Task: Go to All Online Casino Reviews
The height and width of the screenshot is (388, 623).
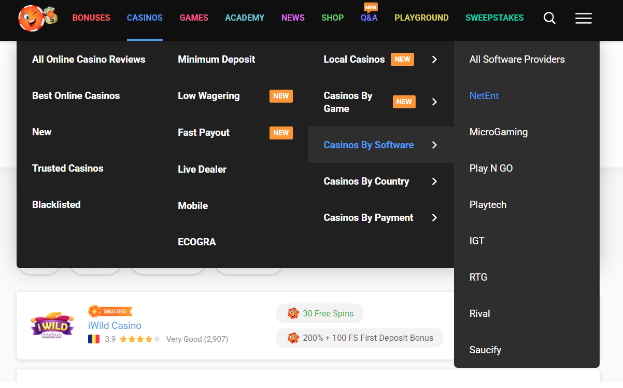Action: tap(89, 60)
